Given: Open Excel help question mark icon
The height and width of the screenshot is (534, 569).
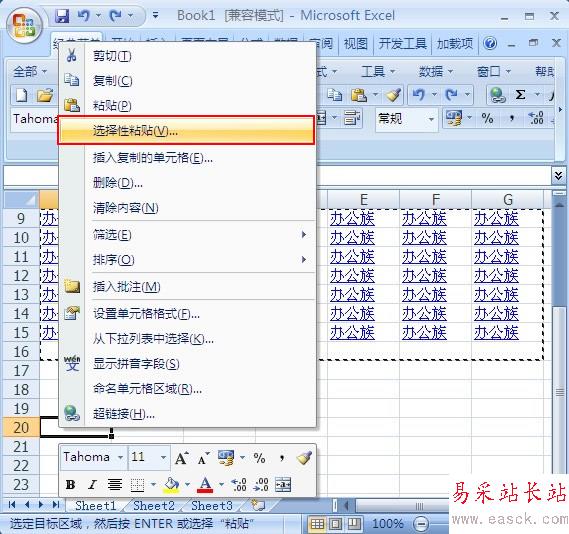Looking at the screenshot, I should tap(490, 44).
